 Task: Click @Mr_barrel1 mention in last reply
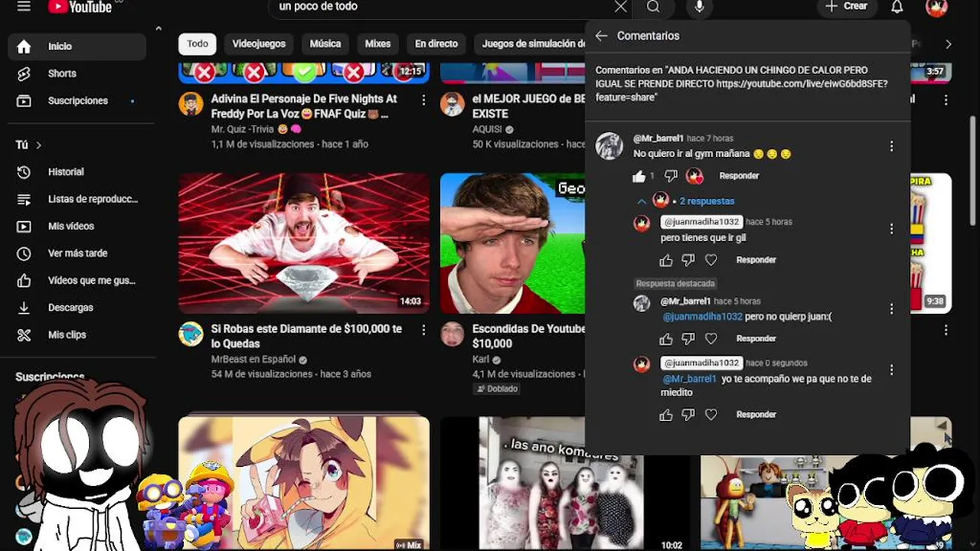pos(689,379)
